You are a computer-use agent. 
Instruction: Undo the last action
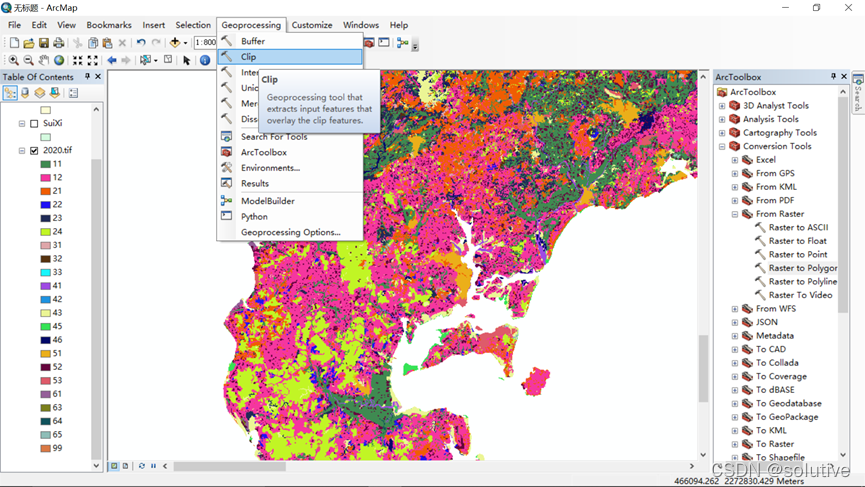[x=141, y=42]
